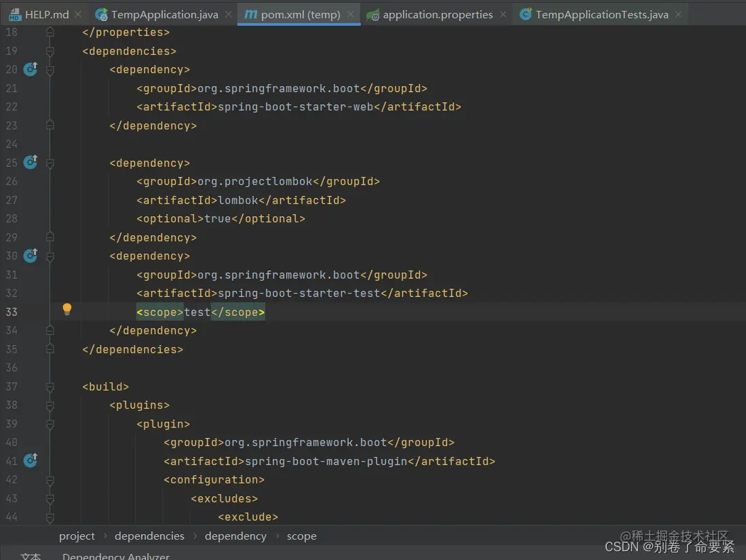This screenshot has width=746, height=560.
Task: Click the fold end marker at line 34
Action: pyautogui.click(x=50, y=329)
